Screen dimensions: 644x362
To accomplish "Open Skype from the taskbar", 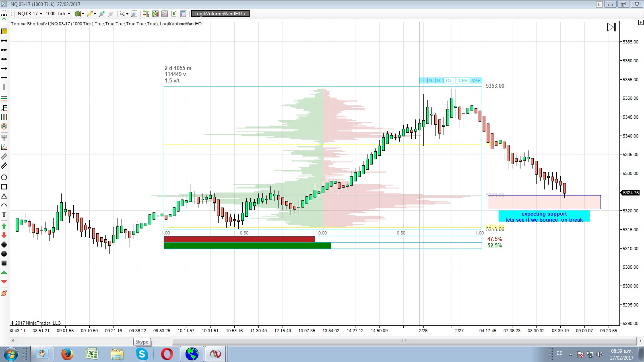I will point(142,354).
